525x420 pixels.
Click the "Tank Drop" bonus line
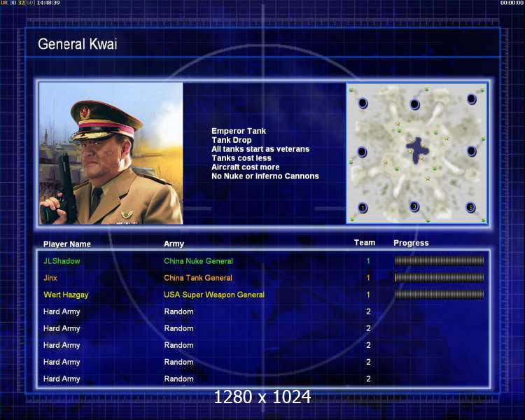232,140
